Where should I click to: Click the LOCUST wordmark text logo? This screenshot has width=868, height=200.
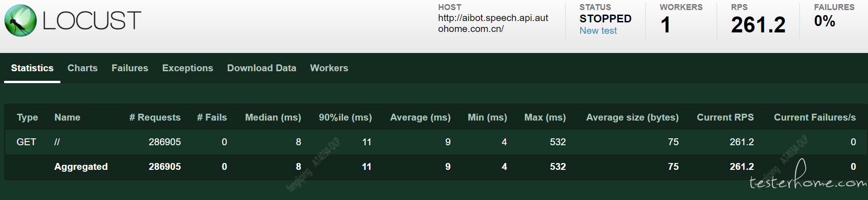coord(92,21)
